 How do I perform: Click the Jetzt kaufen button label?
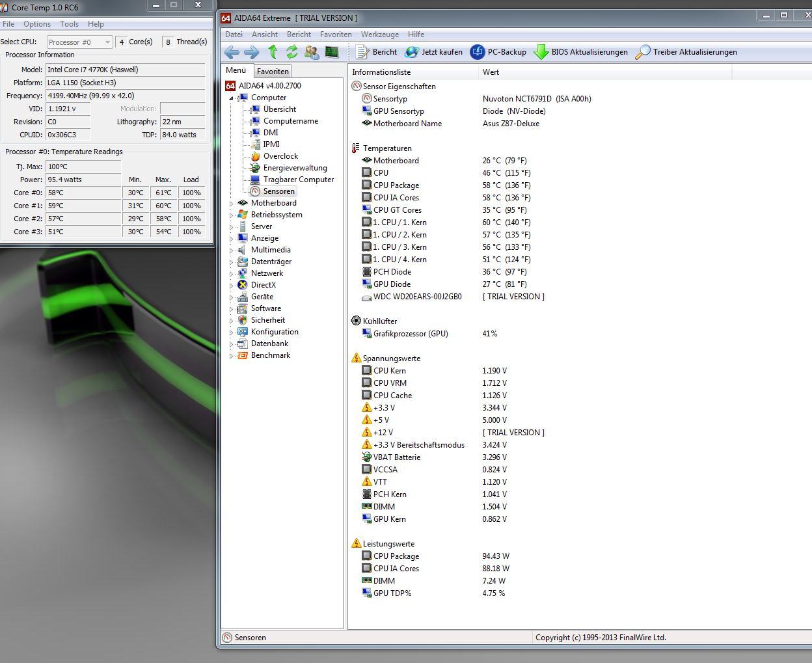442,52
